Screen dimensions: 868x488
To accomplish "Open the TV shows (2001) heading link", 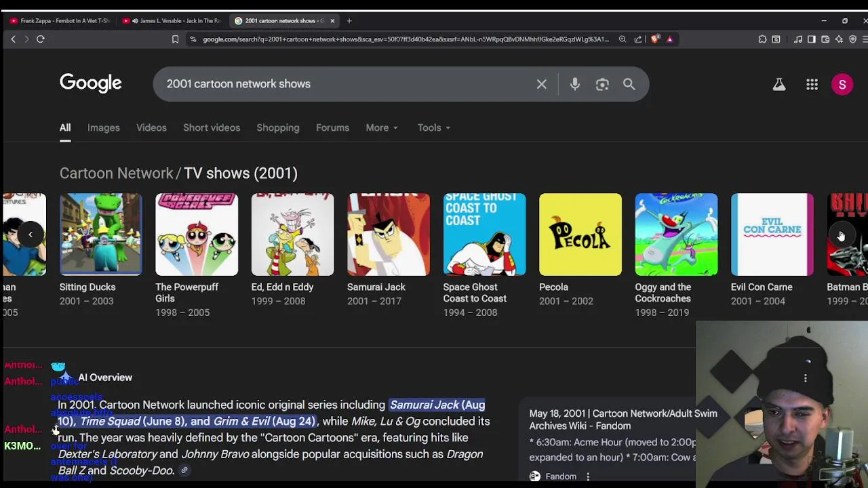I will click(241, 174).
